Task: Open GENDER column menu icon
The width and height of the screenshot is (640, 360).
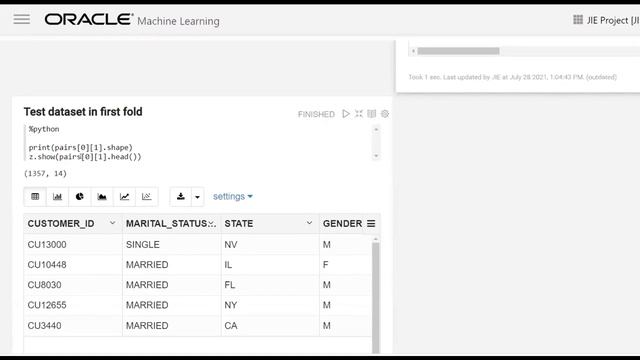Action: pyautogui.click(x=371, y=224)
